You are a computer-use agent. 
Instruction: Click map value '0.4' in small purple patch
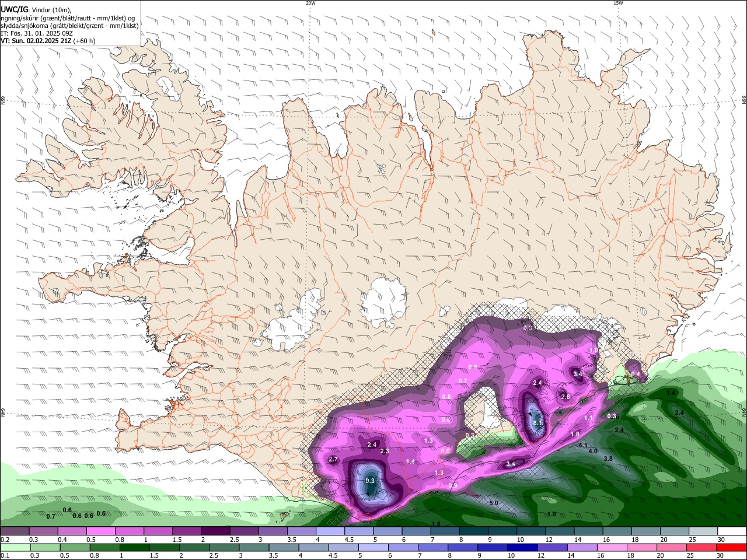(636, 374)
